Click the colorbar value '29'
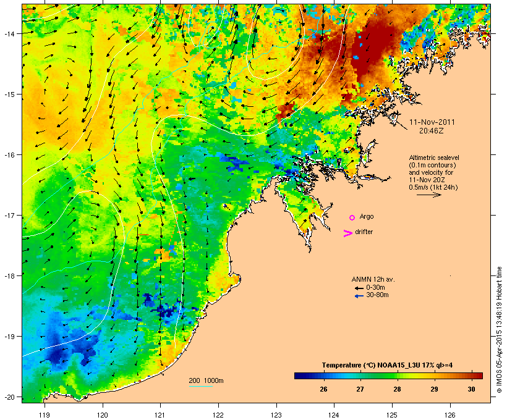 [434, 389]
